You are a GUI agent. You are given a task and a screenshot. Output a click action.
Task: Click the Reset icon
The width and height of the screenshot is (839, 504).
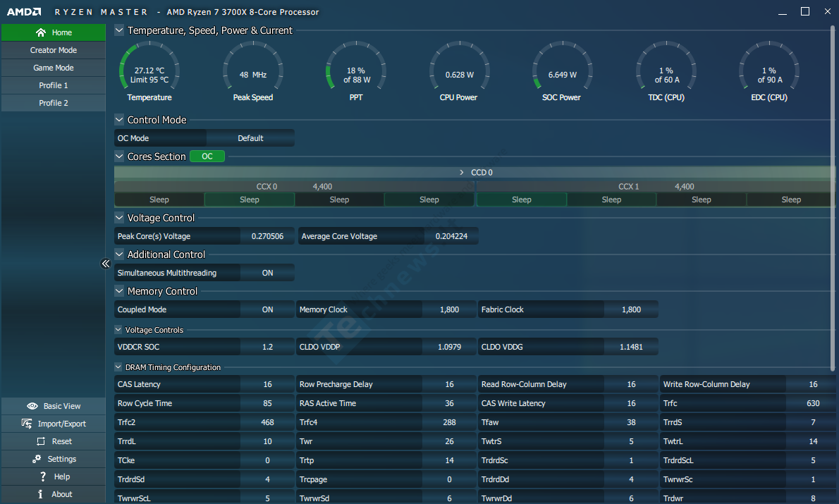[x=41, y=441]
